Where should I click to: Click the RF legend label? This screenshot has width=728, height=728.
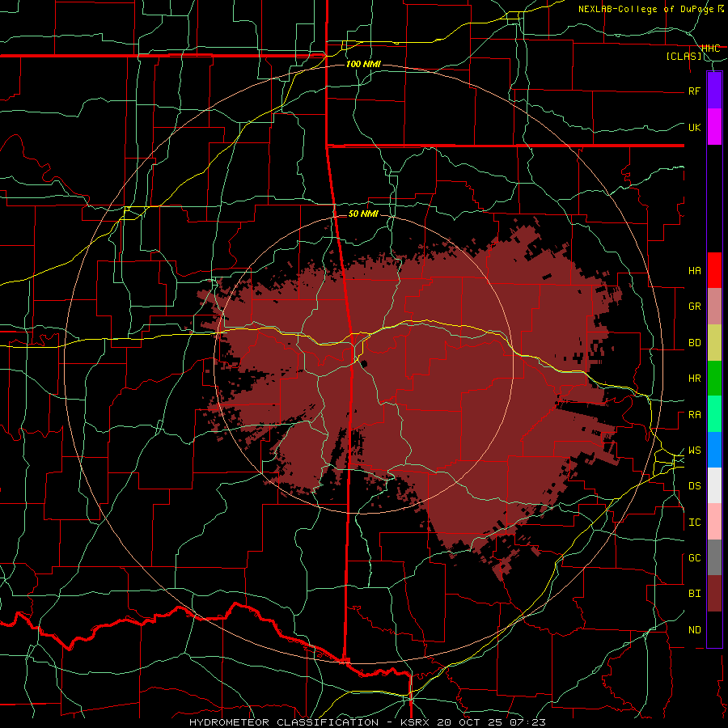click(694, 91)
